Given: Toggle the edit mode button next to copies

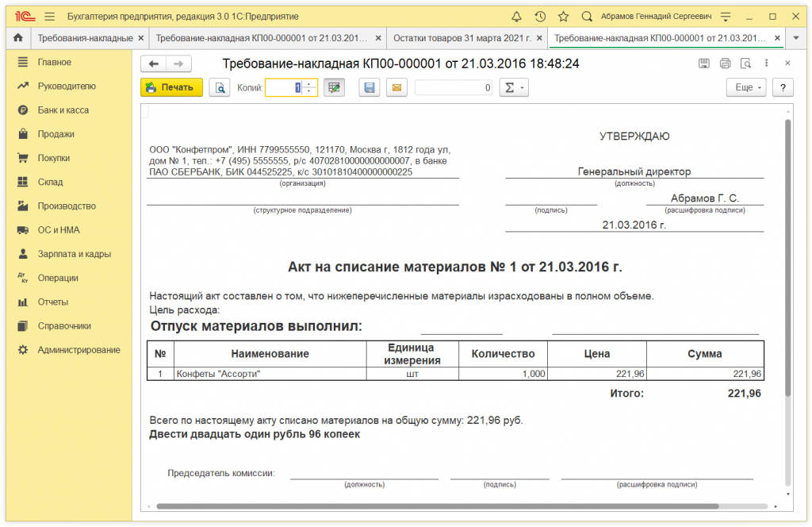Looking at the screenshot, I should click(x=334, y=88).
